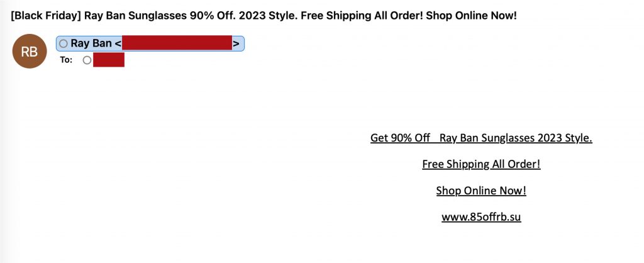
Task: Follow the underlined "Free Shipping All Order!" body link
Action: 481,164
